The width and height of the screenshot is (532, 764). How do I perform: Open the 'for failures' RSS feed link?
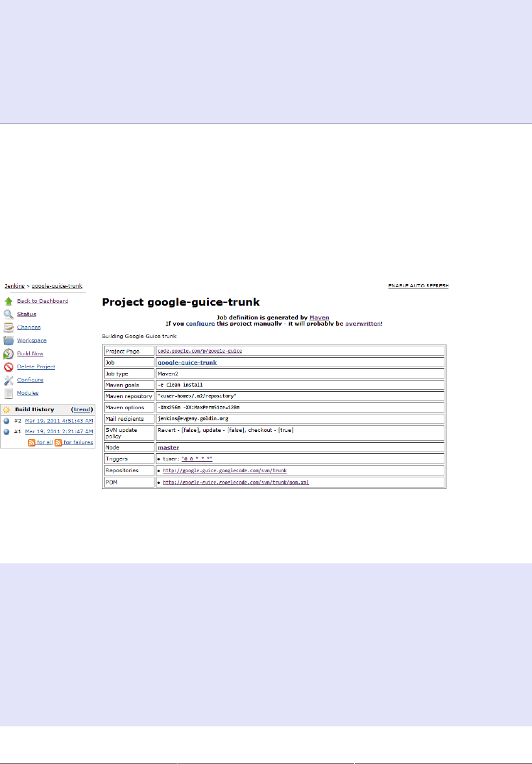(78, 442)
